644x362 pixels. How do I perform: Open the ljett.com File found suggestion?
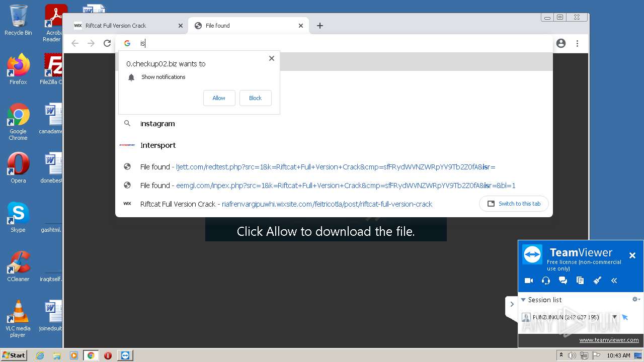coord(334,167)
